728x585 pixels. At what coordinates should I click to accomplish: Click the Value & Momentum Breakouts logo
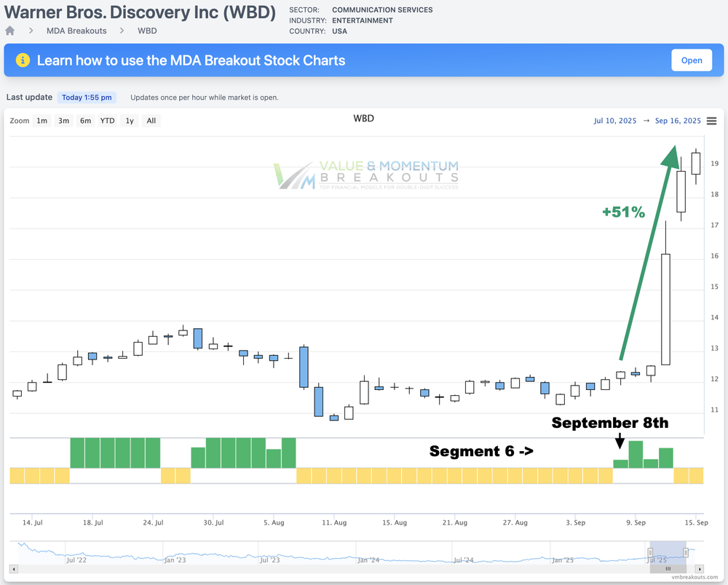(365, 175)
